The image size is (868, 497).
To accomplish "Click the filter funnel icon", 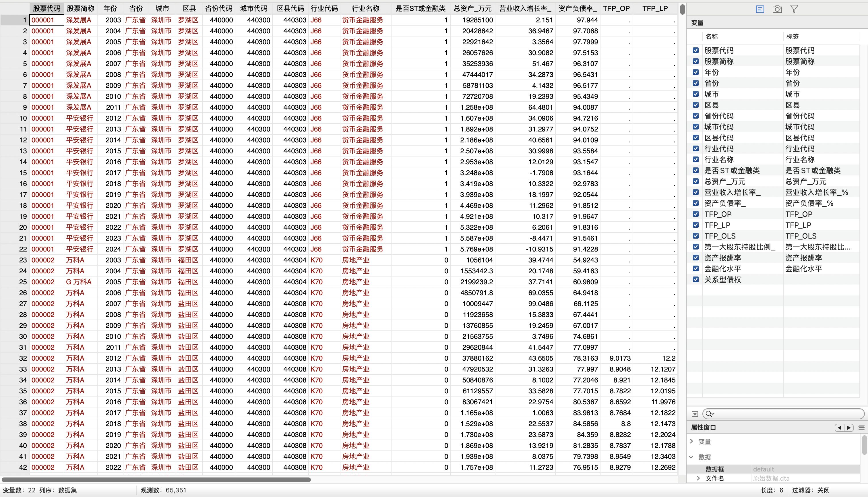I will (794, 9).
